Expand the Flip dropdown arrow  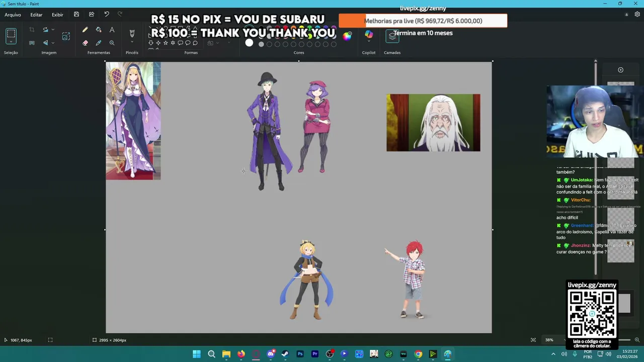click(52, 43)
